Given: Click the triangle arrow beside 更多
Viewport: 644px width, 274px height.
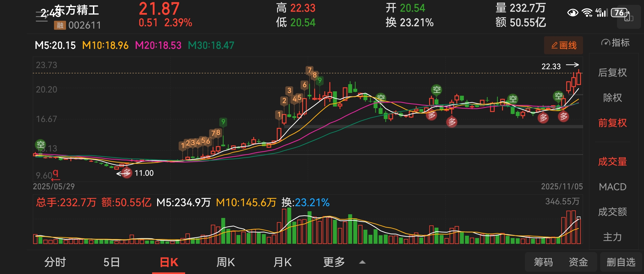Looking at the screenshot, I should click(x=362, y=262).
